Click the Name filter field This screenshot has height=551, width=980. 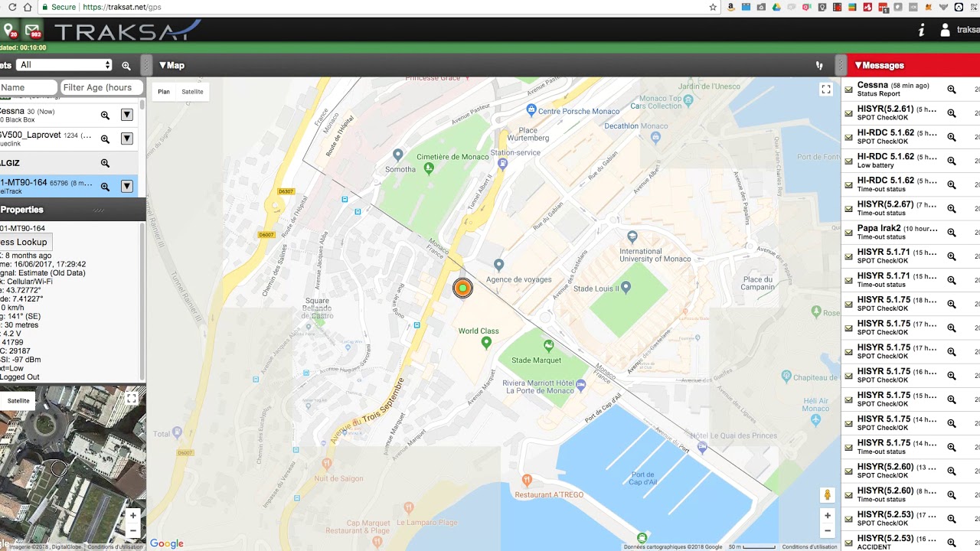(28, 87)
